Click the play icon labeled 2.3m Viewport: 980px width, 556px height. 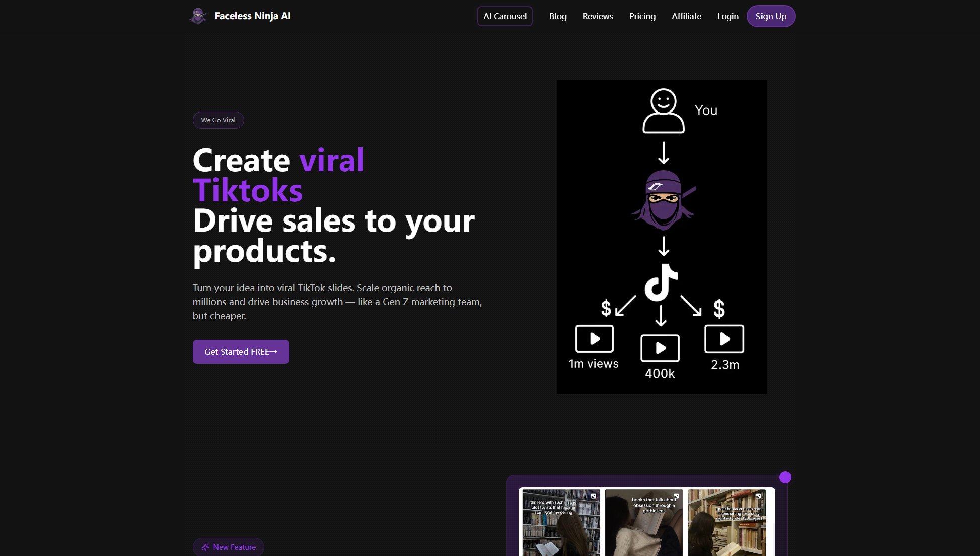pos(724,339)
